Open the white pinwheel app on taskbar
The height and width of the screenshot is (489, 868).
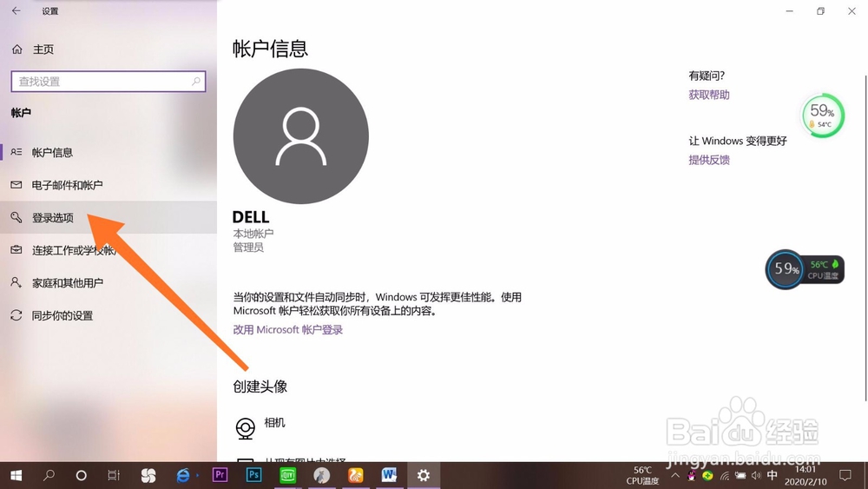(x=148, y=475)
